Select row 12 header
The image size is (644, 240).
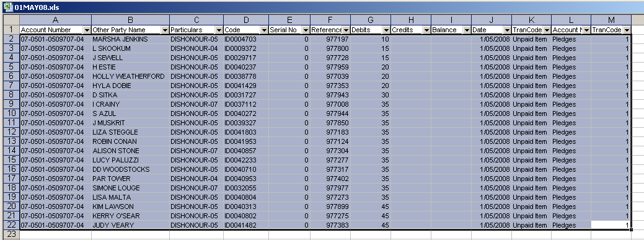(11, 132)
